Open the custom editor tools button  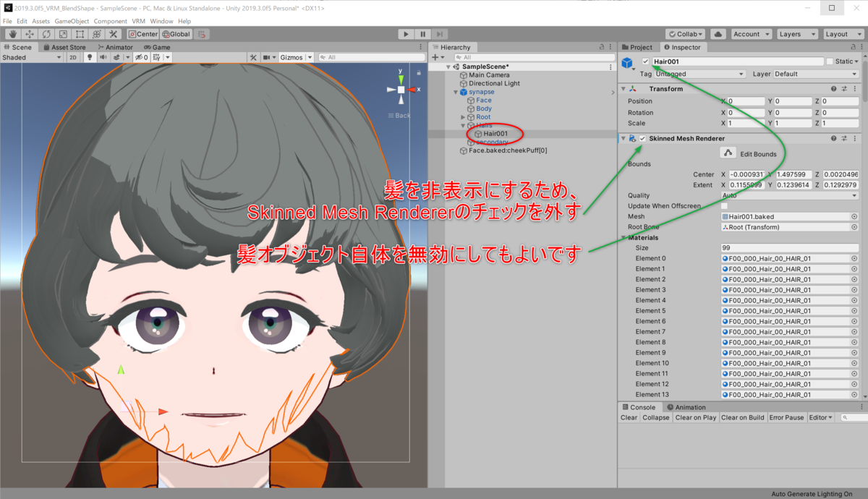(x=113, y=34)
